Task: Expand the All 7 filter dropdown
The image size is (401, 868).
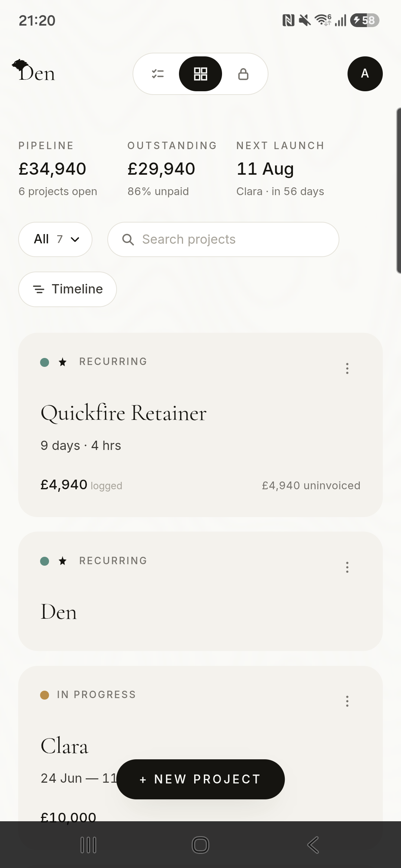Action: point(55,239)
